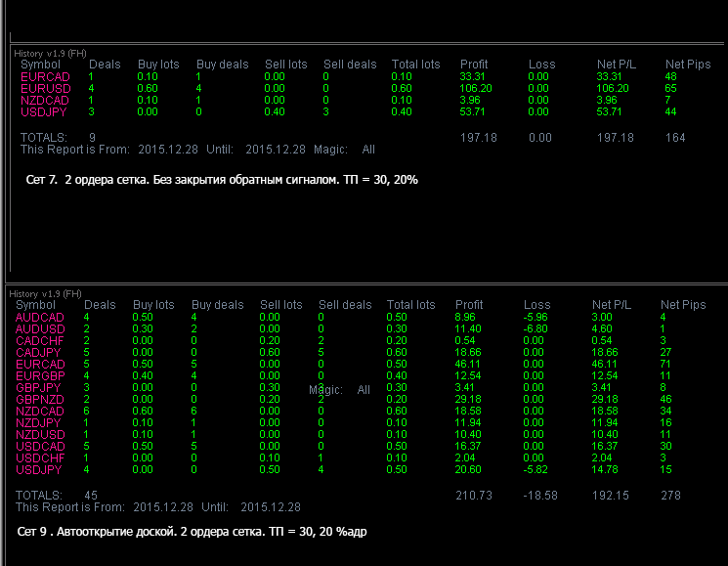Click TOTALS Net P/L value 192.15
728x566 pixels.
pos(610,496)
